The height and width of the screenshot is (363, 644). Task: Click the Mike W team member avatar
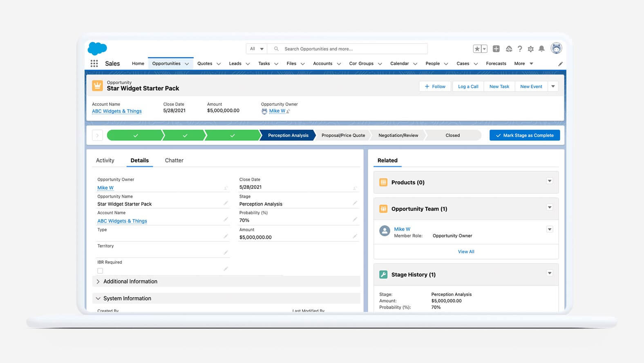385,231
